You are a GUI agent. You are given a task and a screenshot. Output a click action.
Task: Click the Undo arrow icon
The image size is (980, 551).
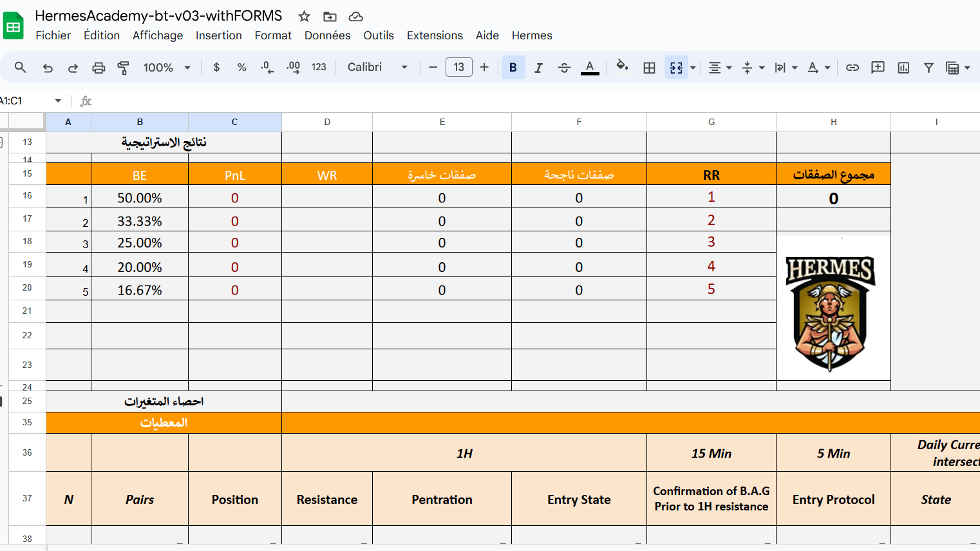coord(48,68)
